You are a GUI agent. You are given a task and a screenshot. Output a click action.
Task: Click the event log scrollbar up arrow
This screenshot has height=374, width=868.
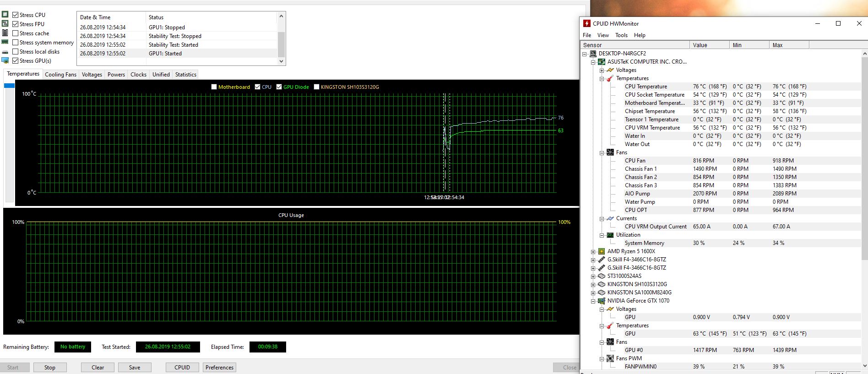tap(281, 16)
